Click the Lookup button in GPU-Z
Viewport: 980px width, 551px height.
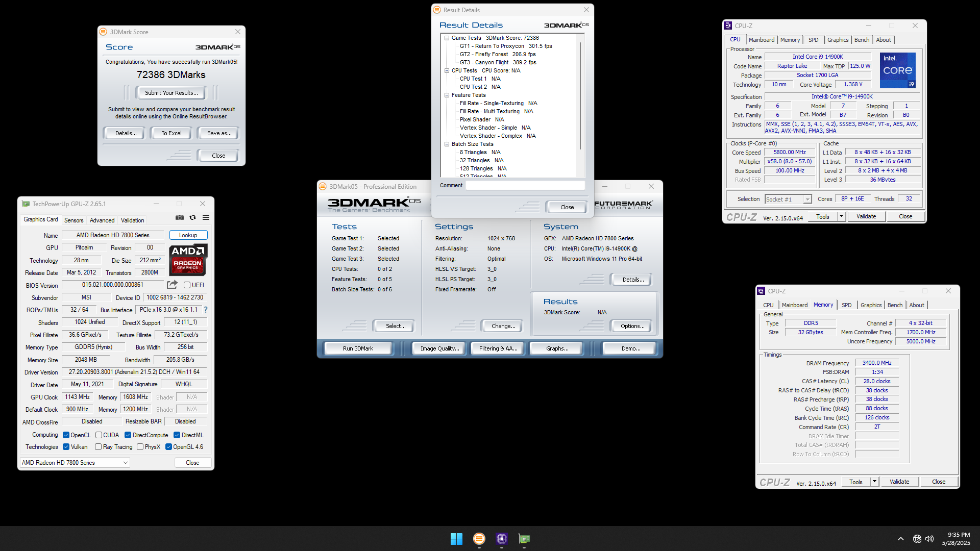pyautogui.click(x=188, y=235)
